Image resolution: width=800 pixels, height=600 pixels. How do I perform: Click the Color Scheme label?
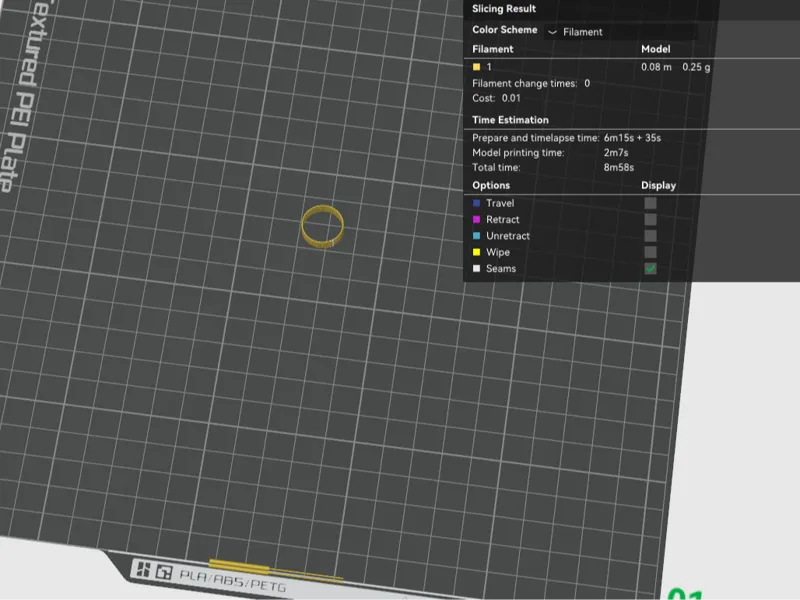click(505, 30)
